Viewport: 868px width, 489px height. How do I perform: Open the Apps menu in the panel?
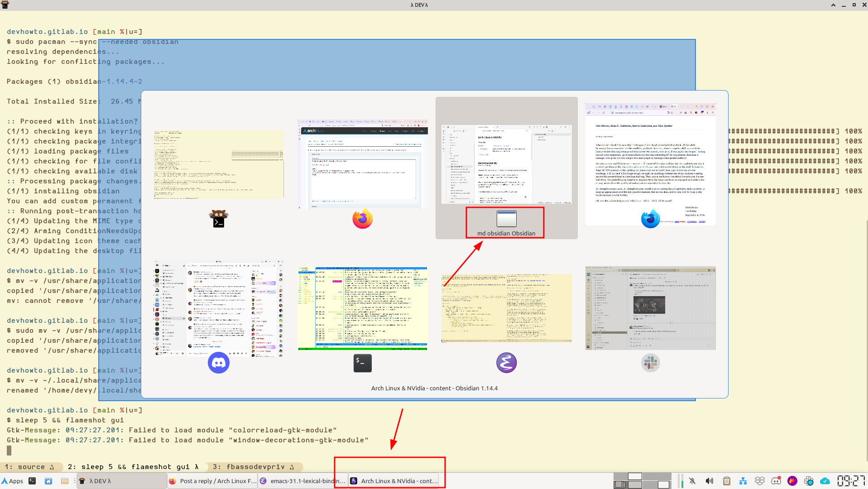click(12, 481)
